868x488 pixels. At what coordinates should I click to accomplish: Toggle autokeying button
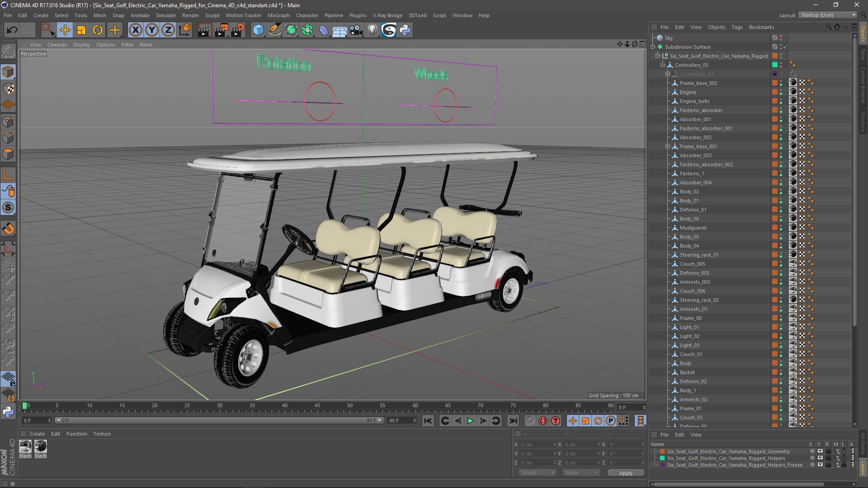[x=542, y=421]
